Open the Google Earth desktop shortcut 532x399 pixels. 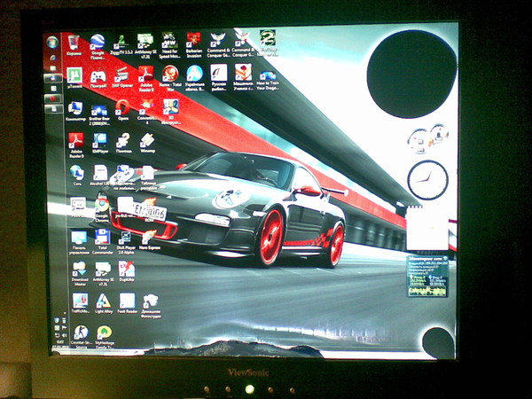[x=98, y=43]
